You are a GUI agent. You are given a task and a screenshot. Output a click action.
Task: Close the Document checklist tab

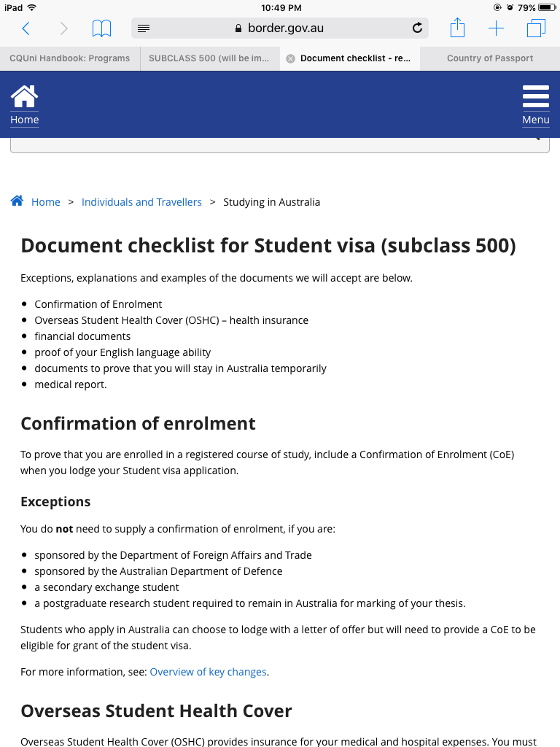click(290, 58)
